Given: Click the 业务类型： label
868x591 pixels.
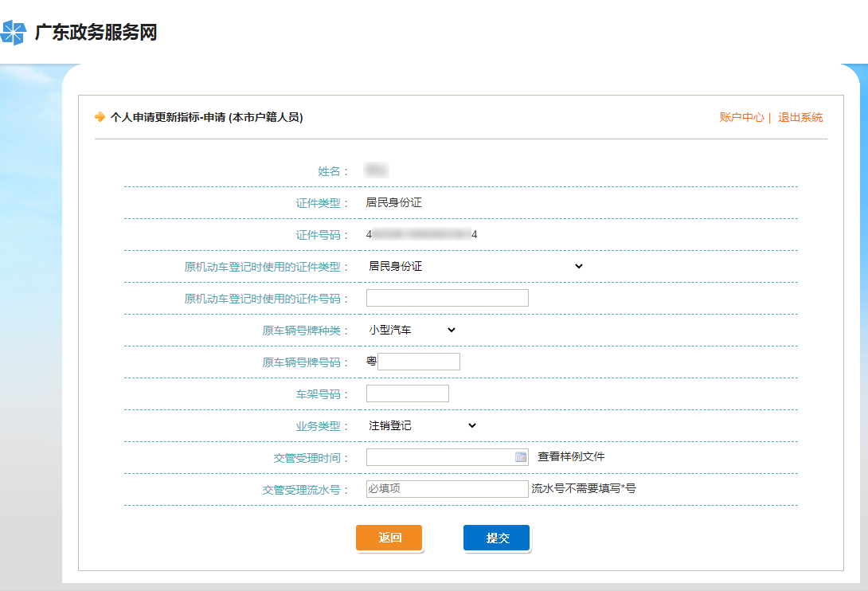Looking at the screenshot, I should 323,426.
